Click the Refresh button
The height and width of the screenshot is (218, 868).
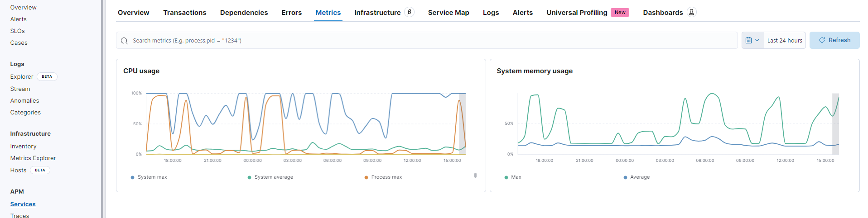click(834, 40)
